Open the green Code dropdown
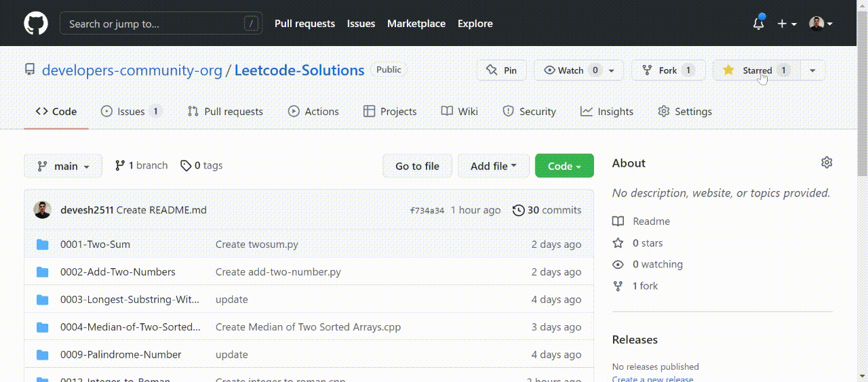Screen dimensions: 868x382 tap(564, 166)
